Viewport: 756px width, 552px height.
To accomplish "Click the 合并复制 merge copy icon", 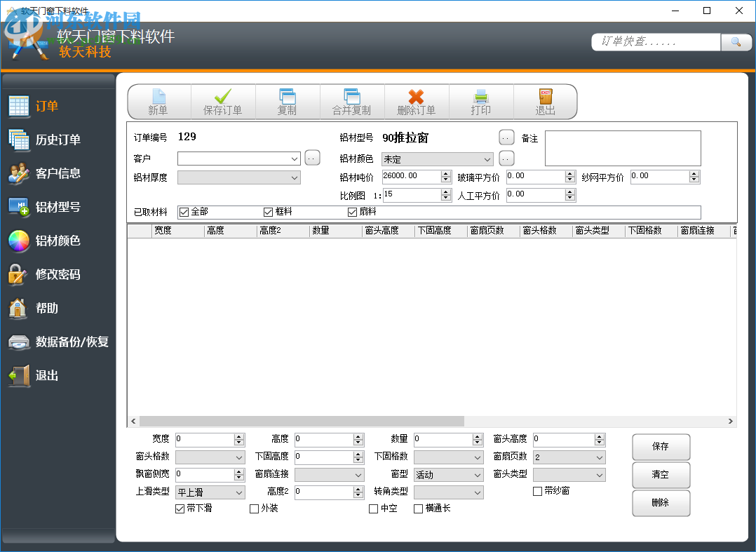I will [351, 97].
